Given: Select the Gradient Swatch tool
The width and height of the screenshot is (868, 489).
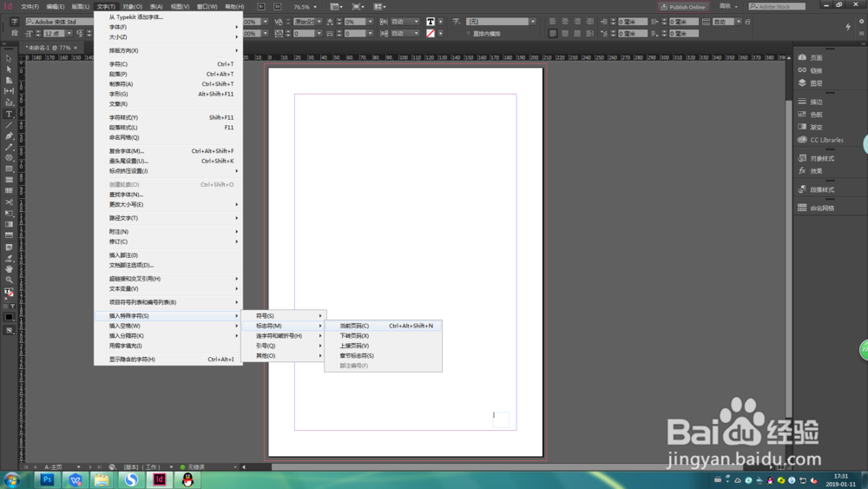Looking at the screenshot, I should pyautogui.click(x=9, y=225).
